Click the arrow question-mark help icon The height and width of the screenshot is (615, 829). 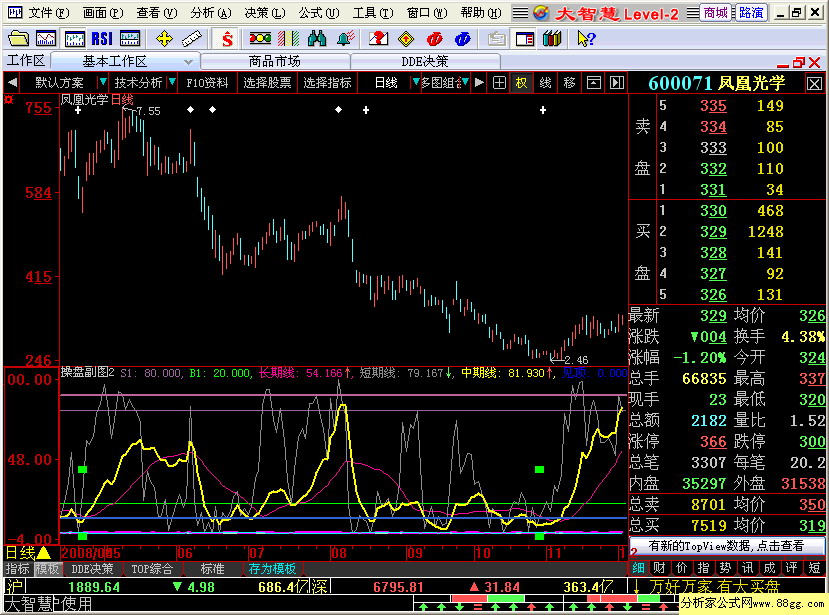pyautogui.click(x=586, y=39)
